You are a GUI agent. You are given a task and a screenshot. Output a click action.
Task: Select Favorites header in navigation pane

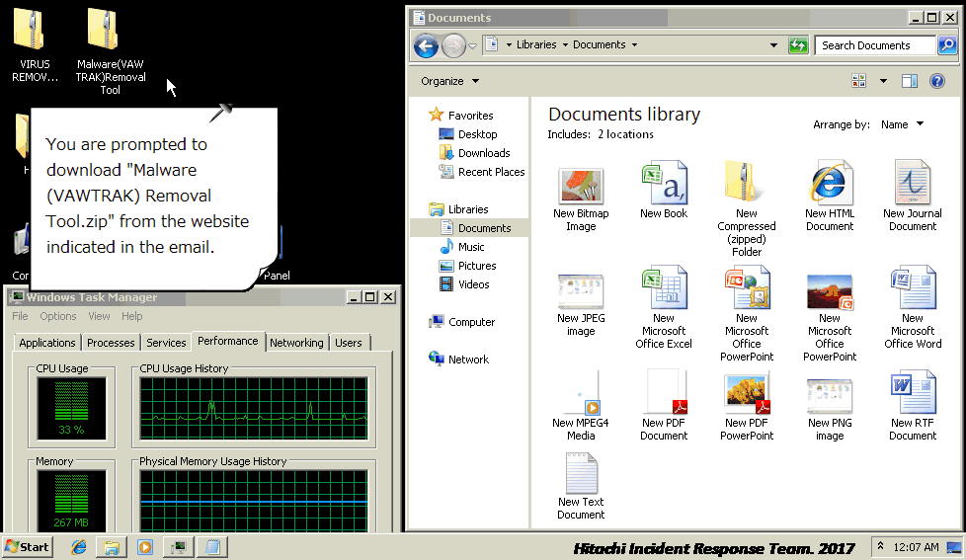click(x=461, y=116)
